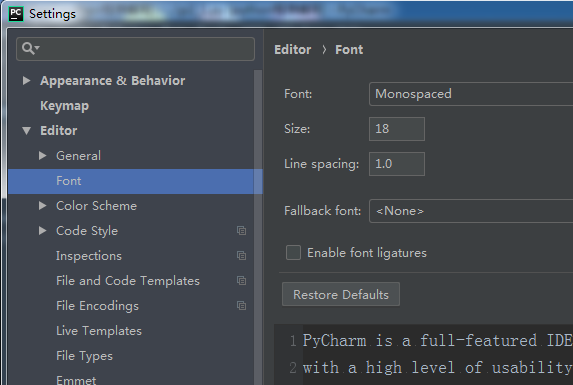This screenshot has height=385, width=573.
Task: Click the 'Line spacing:' label
Action: pos(322,164)
